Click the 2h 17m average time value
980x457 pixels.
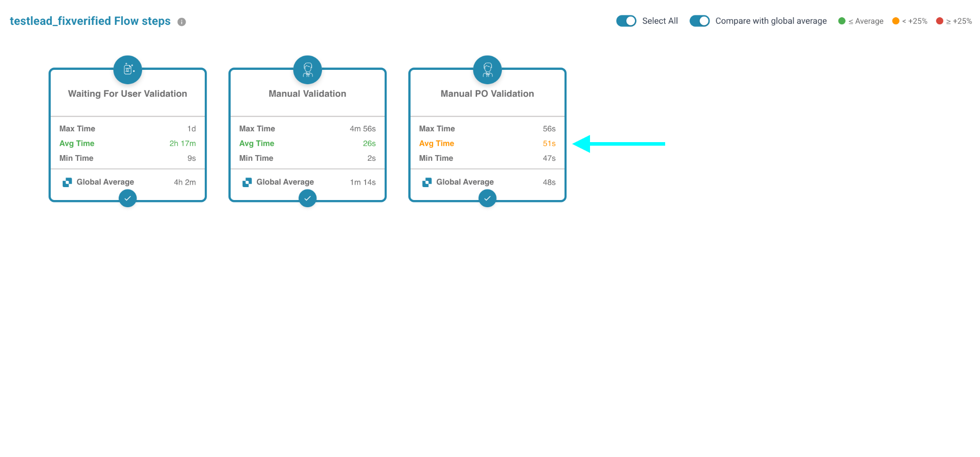coord(183,144)
